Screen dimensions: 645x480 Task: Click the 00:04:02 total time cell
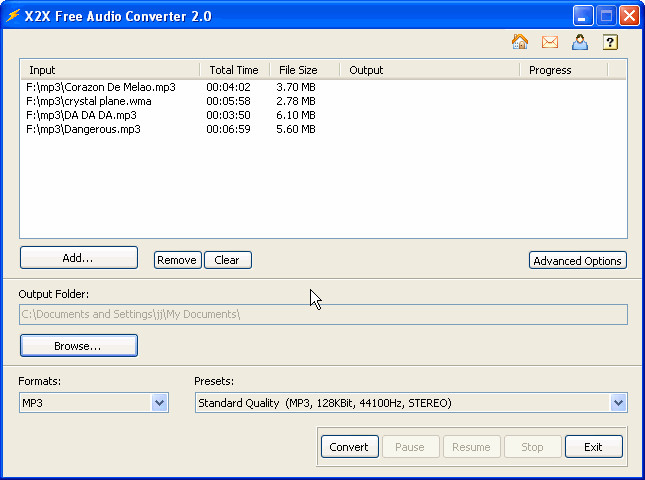coord(228,87)
